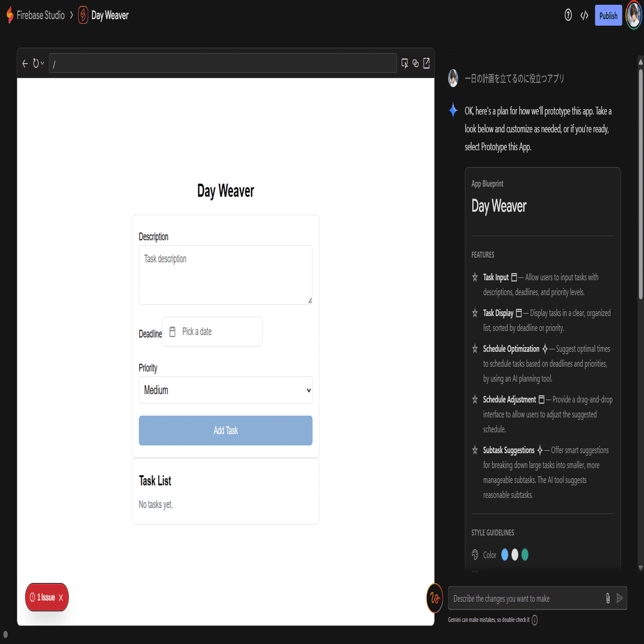Click the Add Task button
This screenshot has height=644, width=644.
click(225, 431)
